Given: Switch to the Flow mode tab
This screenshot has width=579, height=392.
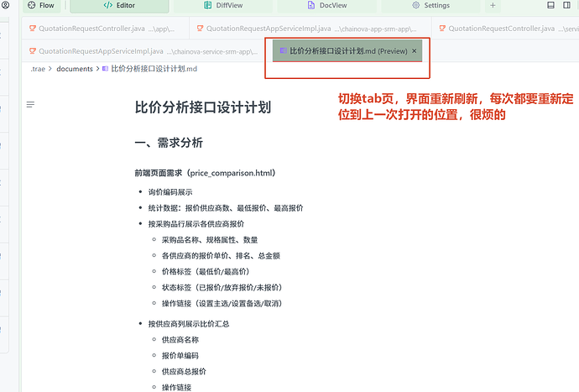Looking at the screenshot, I should point(40,6).
